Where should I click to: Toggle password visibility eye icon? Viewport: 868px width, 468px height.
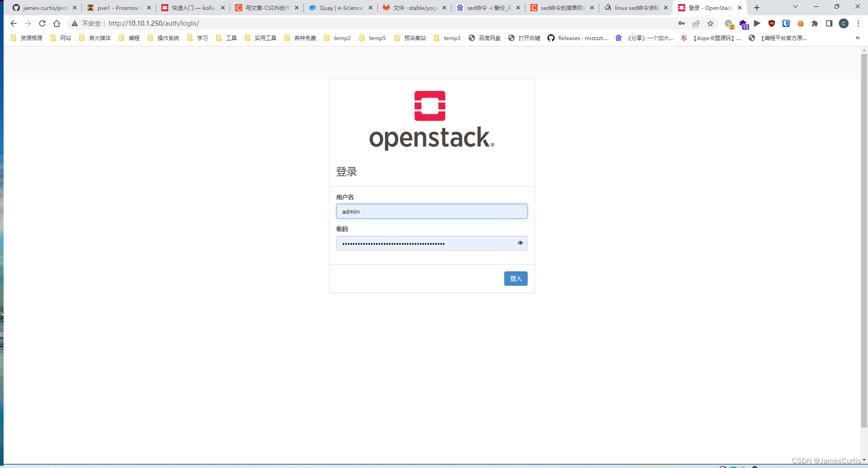(x=520, y=243)
